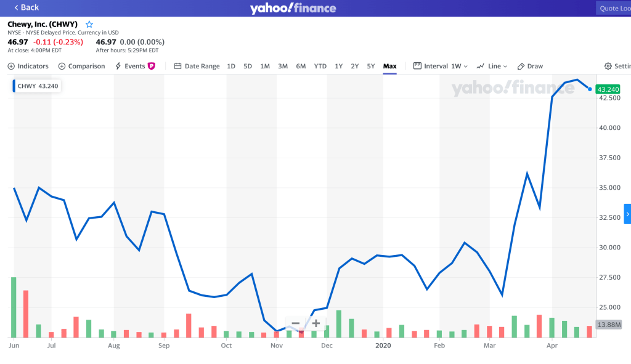Click the Quote Lookup field
The width and height of the screenshot is (631, 364).
[x=614, y=8]
